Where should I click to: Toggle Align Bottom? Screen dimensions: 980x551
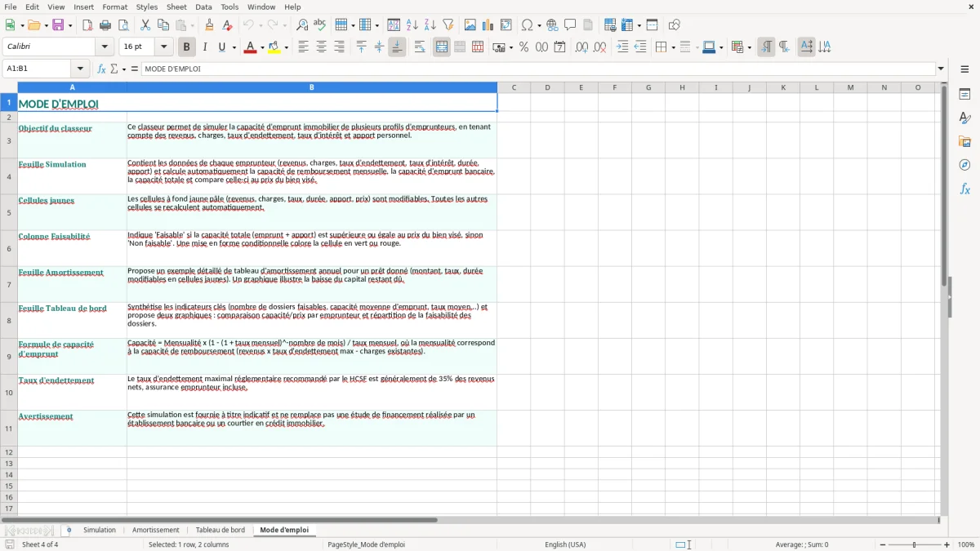397,47
